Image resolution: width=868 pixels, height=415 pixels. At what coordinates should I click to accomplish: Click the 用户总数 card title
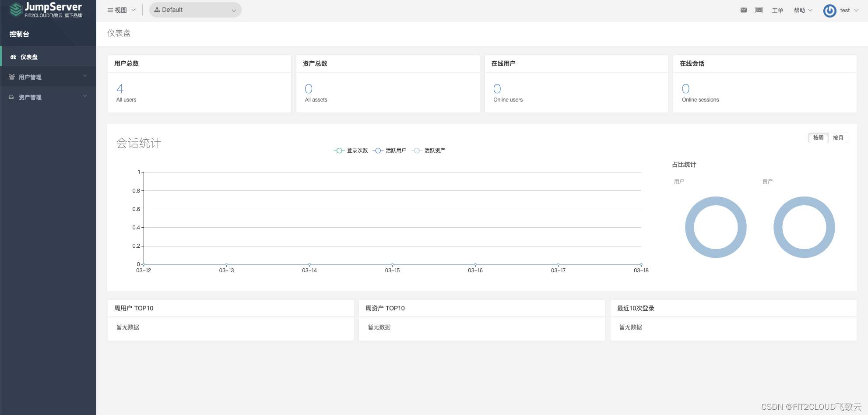127,63
